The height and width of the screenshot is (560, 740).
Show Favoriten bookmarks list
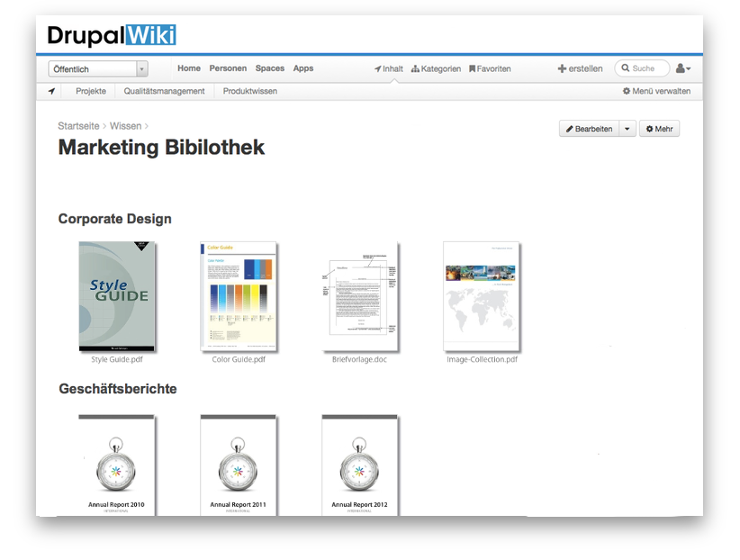[491, 68]
